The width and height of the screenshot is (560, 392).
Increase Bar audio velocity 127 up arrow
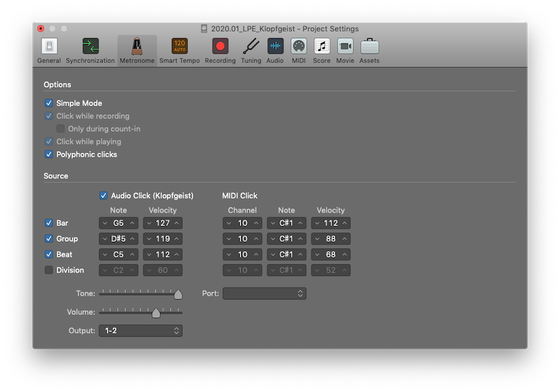177,223
